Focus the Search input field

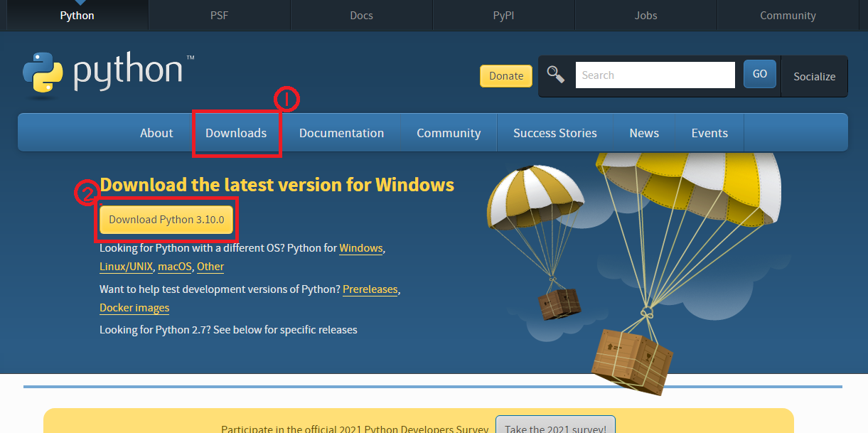pyautogui.click(x=655, y=75)
